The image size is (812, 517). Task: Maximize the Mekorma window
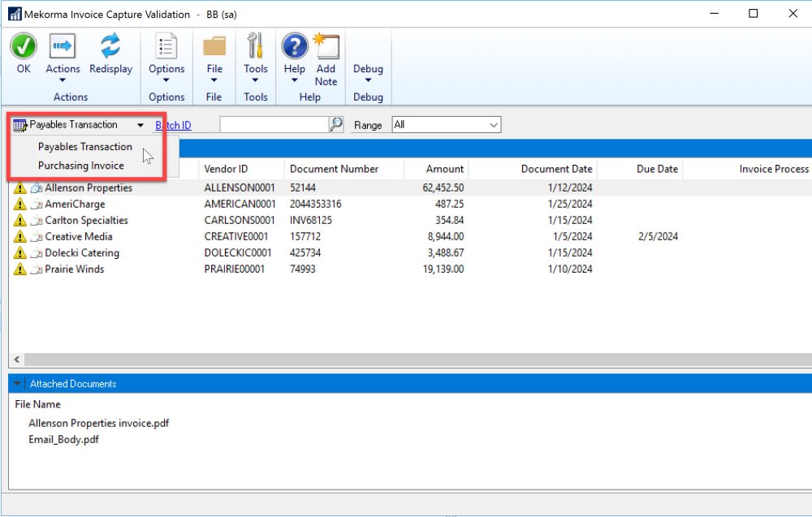(754, 14)
